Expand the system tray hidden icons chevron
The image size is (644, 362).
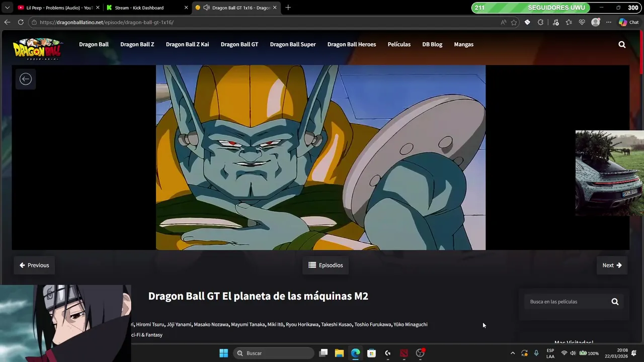tap(513, 353)
